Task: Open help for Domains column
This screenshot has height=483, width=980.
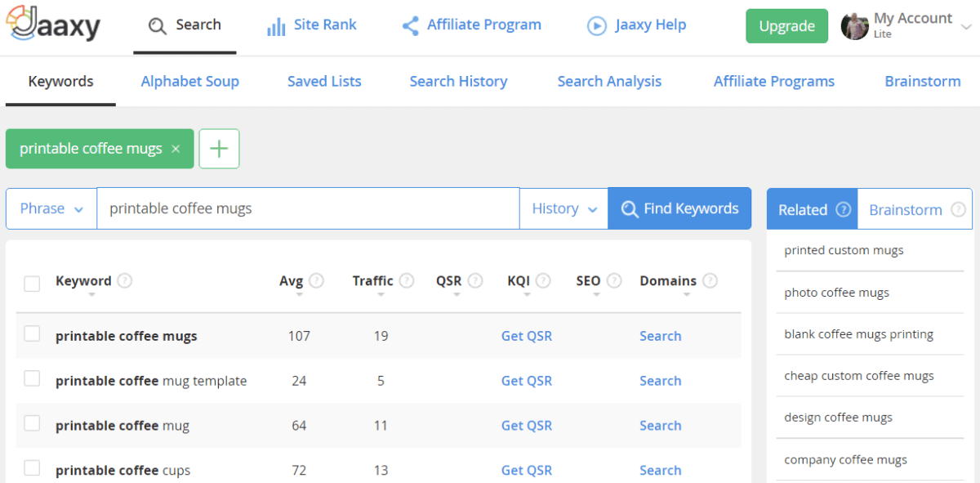Action: click(x=710, y=280)
